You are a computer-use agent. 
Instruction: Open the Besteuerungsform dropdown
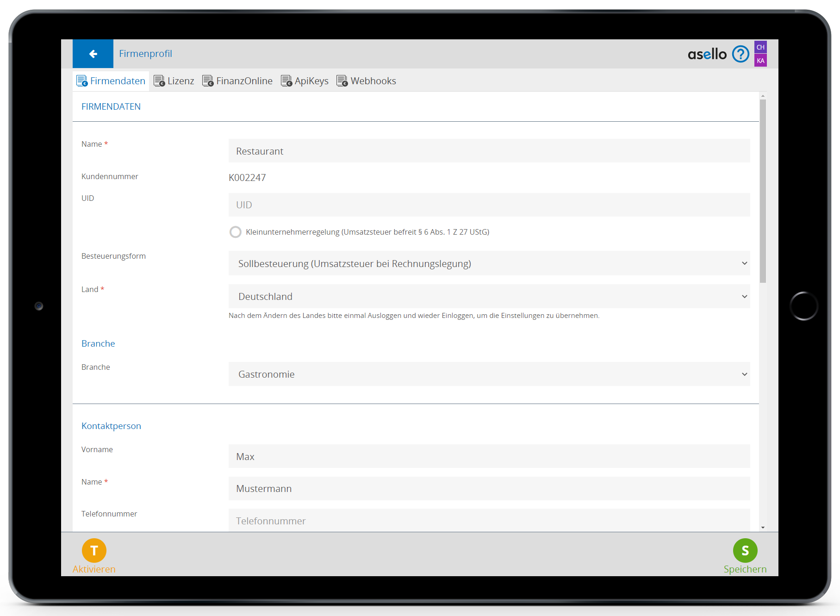coord(489,263)
